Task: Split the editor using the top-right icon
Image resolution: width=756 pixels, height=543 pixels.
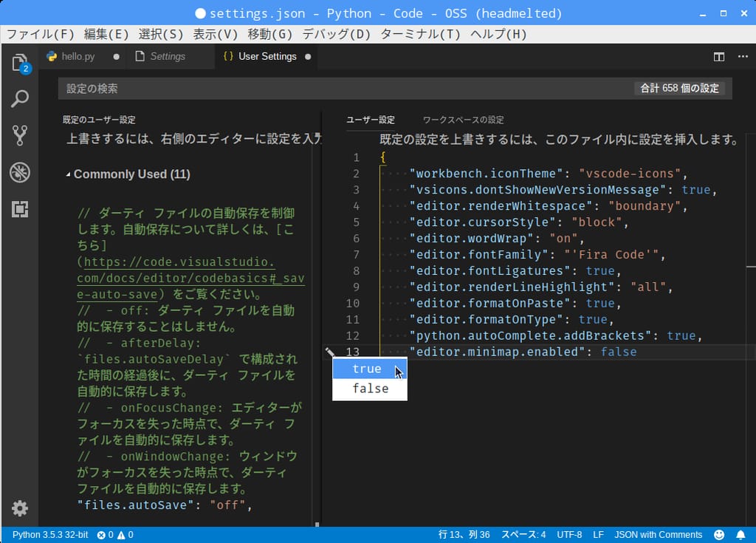Action: point(719,55)
